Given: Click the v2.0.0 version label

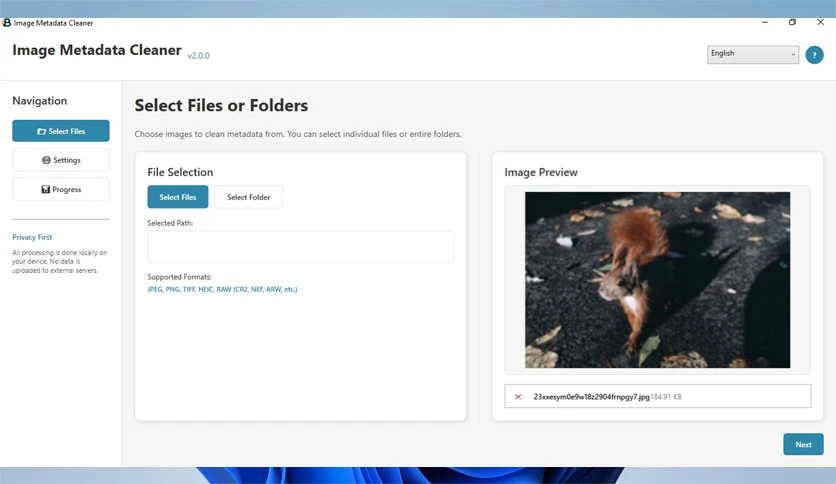Looking at the screenshot, I should (198, 55).
